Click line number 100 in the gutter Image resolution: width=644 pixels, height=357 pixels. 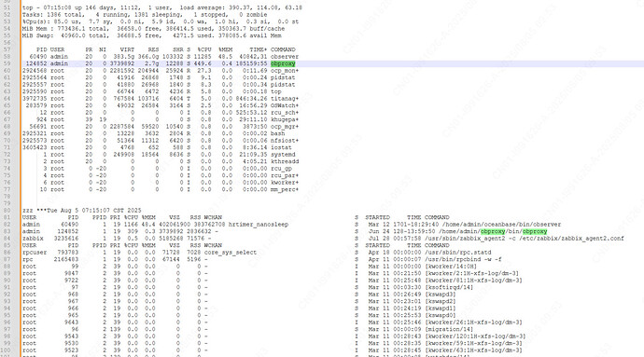[7, 350]
